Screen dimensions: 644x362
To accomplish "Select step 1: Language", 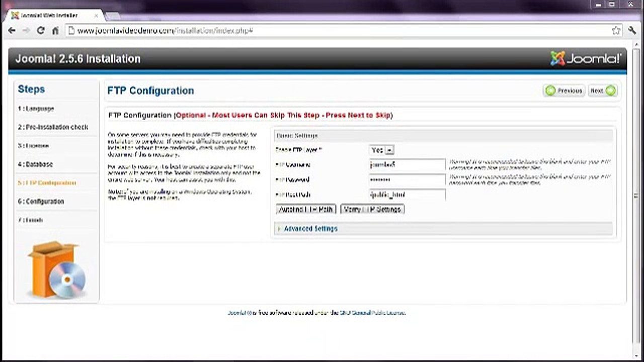I will [x=36, y=109].
